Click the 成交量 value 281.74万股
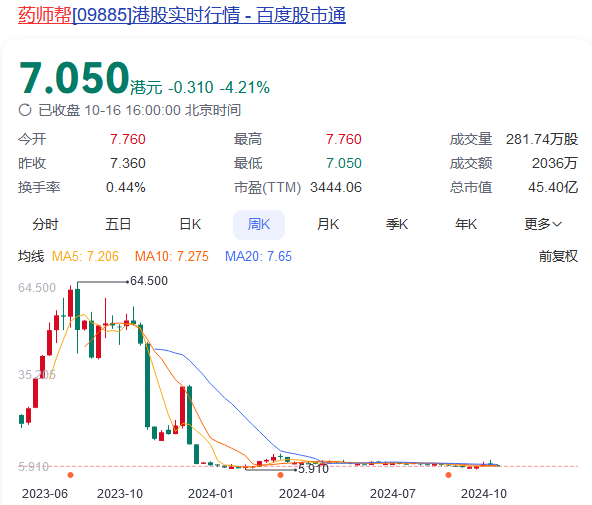592x505 pixels. click(x=542, y=139)
